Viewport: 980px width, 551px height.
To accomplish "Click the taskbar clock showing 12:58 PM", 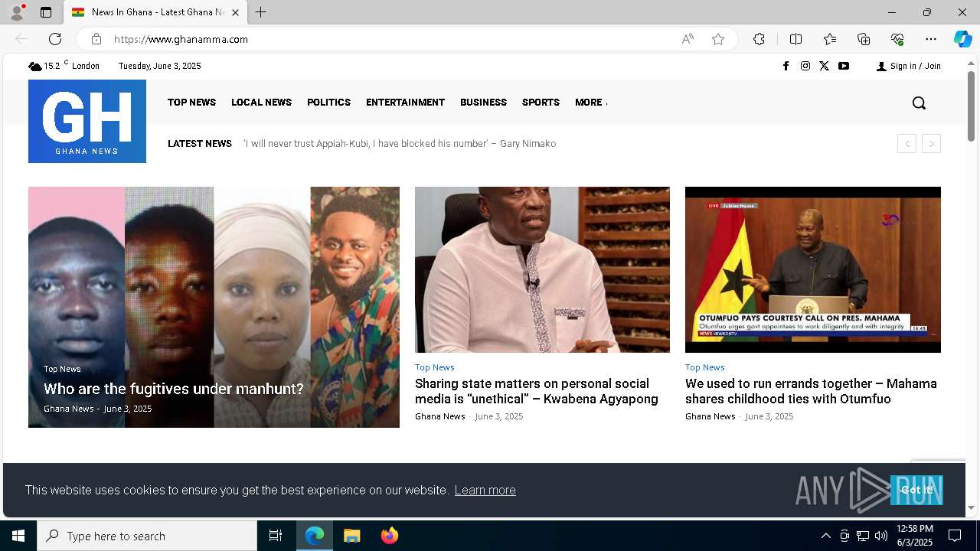I will (x=914, y=536).
